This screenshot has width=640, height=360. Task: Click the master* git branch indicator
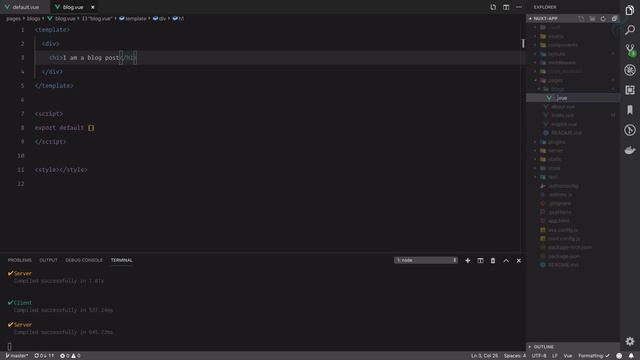click(x=17, y=356)
